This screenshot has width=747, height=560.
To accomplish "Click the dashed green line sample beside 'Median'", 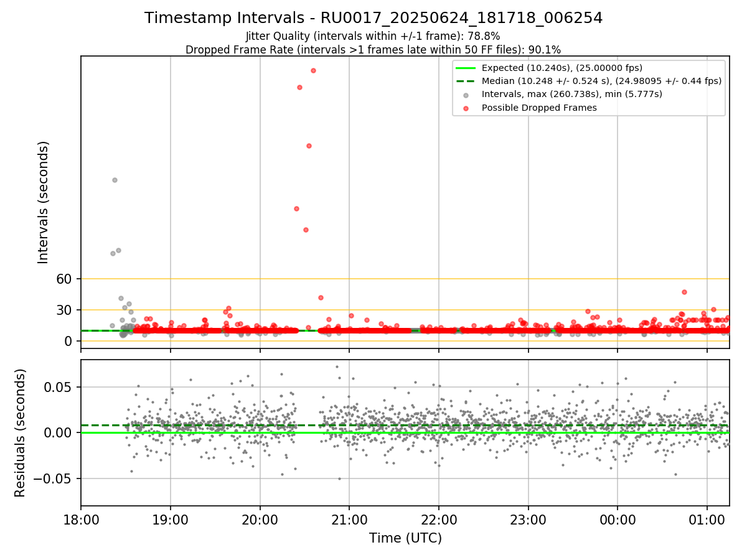I will click(x=466, y=82).
